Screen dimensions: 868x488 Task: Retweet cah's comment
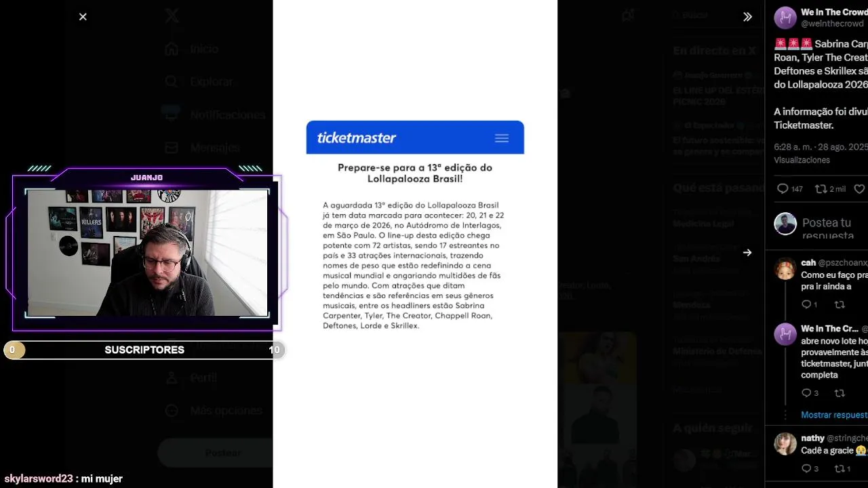point(840,305)
